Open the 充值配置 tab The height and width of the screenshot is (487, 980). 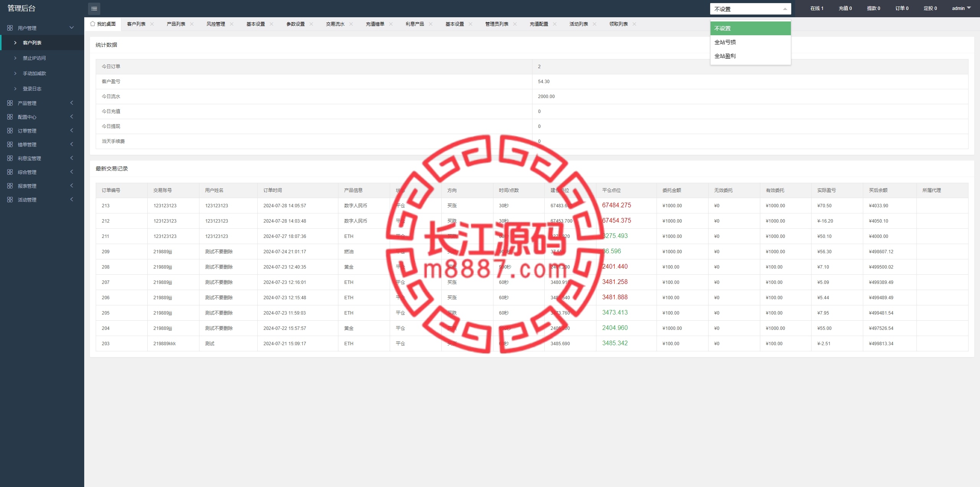pos(539,24)
